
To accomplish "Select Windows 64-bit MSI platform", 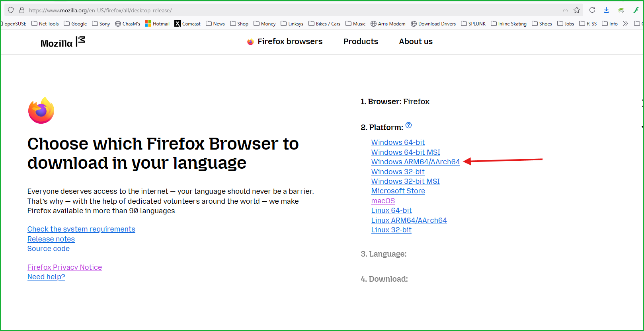I will [406, 152].
